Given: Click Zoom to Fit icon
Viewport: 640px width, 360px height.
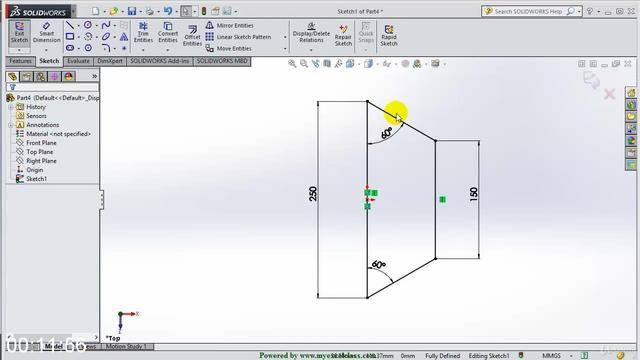Looking at the screenshot, I should (292, 64).
